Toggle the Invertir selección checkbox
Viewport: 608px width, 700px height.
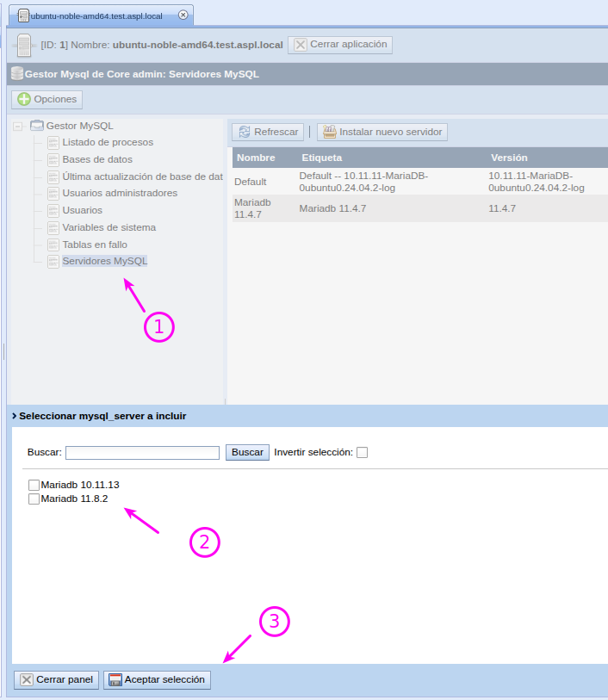tap(362, 453)
